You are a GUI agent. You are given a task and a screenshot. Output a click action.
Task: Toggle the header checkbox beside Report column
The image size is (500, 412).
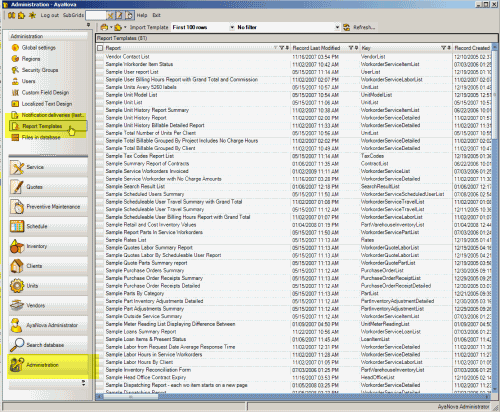tap(100, 48)
